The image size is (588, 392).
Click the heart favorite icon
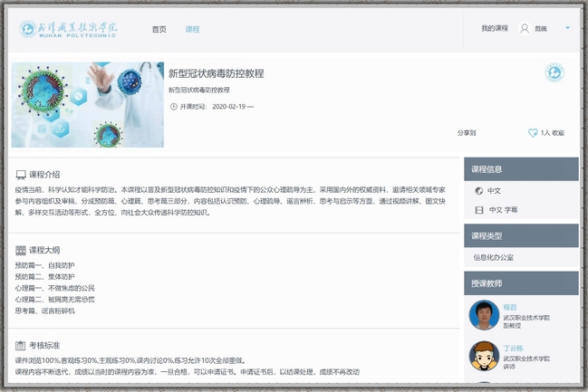(x=533, y=133)
